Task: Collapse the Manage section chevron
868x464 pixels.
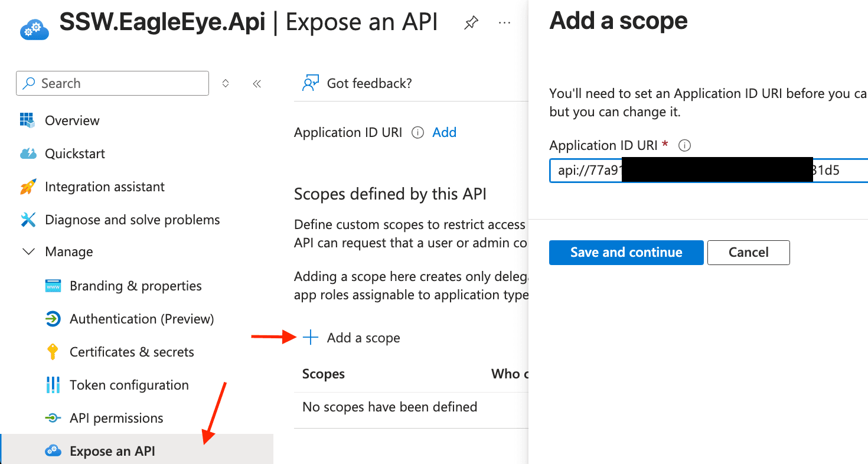Action: coord(28,251)
